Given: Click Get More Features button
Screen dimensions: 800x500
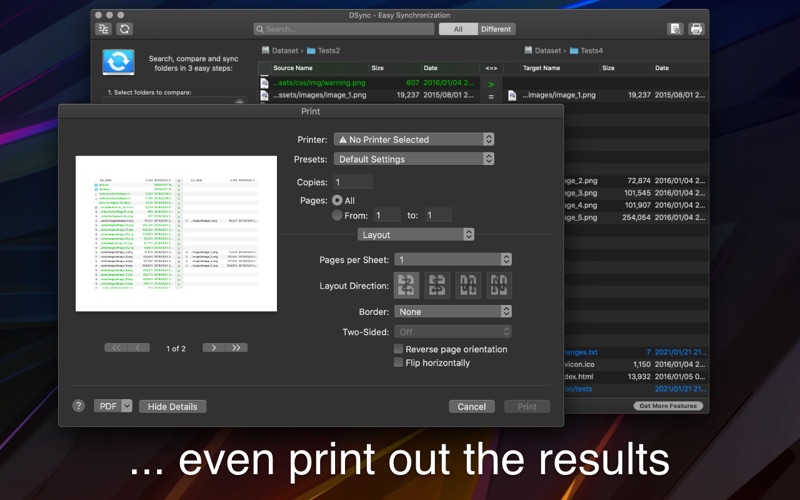Looking at the screenshot, I should (668, 406).
